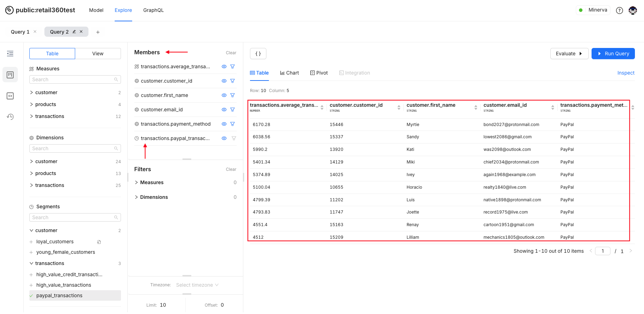Add loyal_customers segment with plus icon
Screen dimensions: 644x314
(31, 242)
